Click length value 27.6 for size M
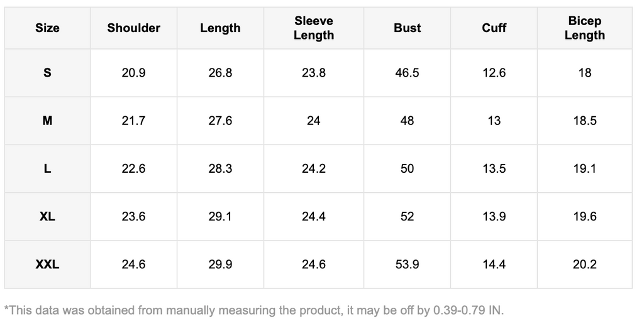 click(220, 121)
